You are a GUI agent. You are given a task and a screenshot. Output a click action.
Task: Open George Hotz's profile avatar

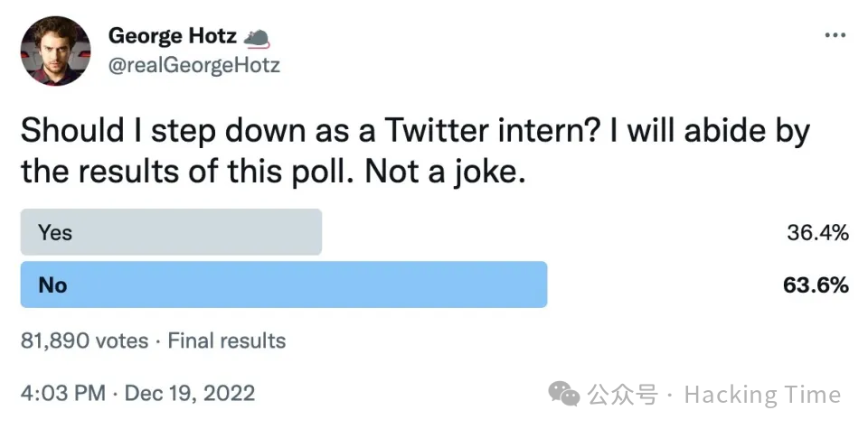(x=56, y=51)
